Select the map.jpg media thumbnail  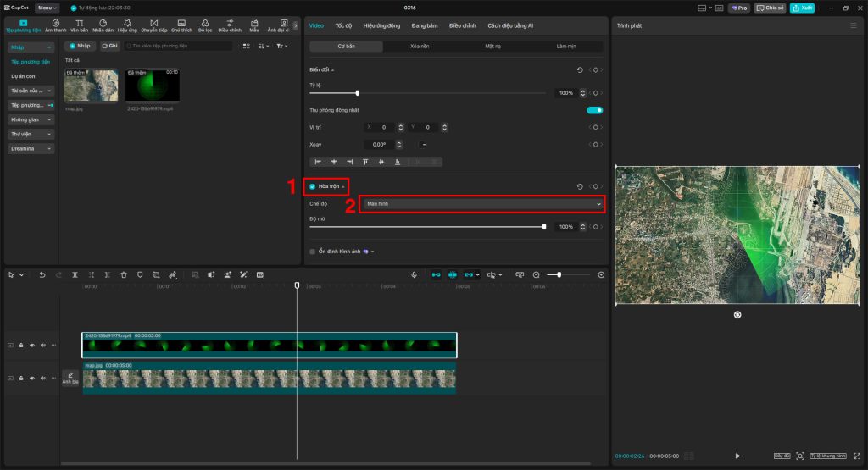click(92, 86)
